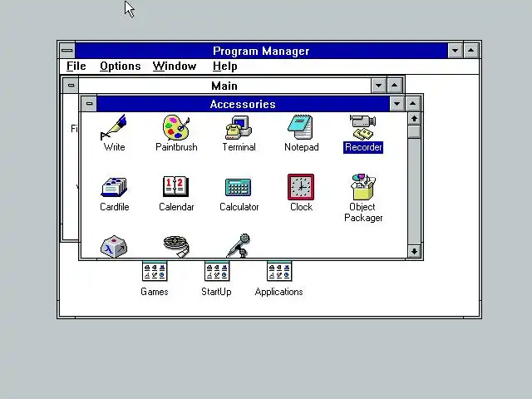Minimize the Main group window

tap(378, 85)
